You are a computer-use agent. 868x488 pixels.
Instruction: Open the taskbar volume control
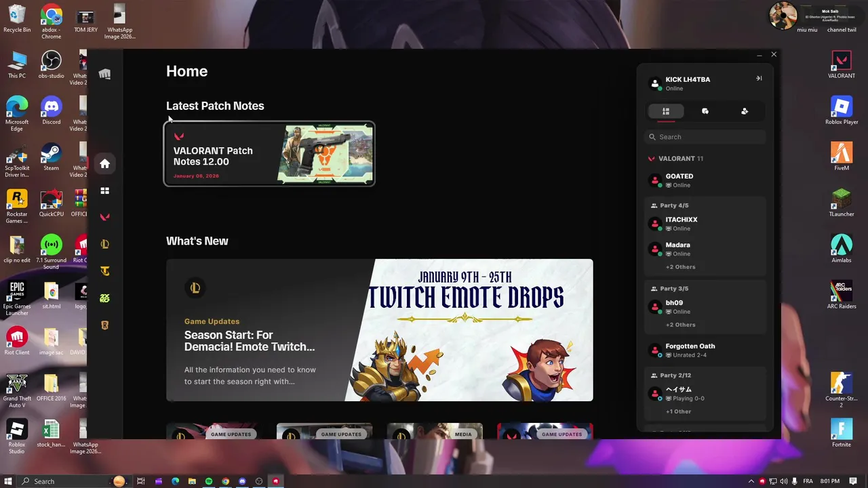784,481
